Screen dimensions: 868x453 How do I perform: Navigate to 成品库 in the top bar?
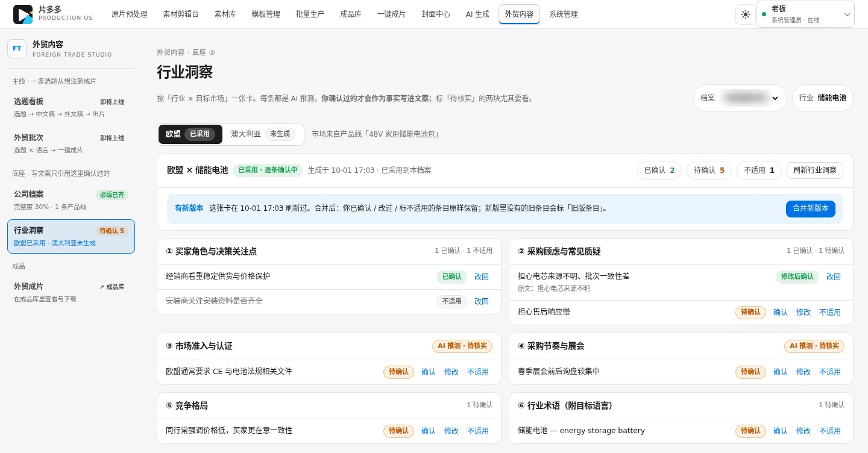[351, 14]
